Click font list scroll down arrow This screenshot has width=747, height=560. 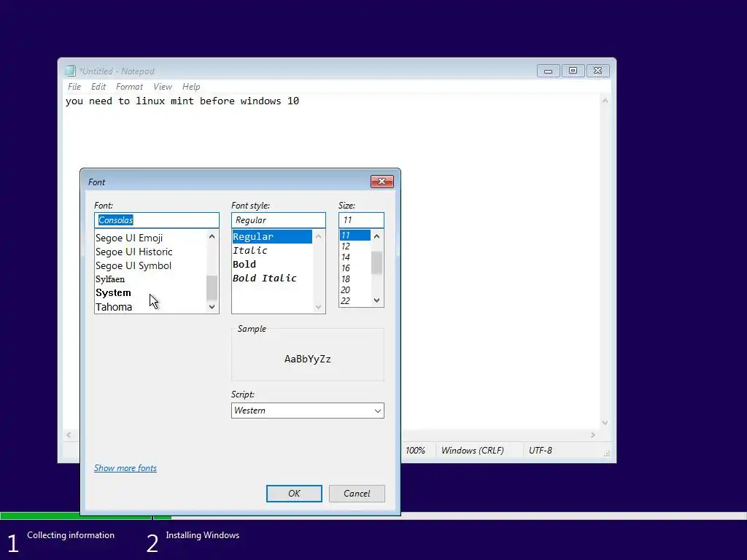coord(212,307)
